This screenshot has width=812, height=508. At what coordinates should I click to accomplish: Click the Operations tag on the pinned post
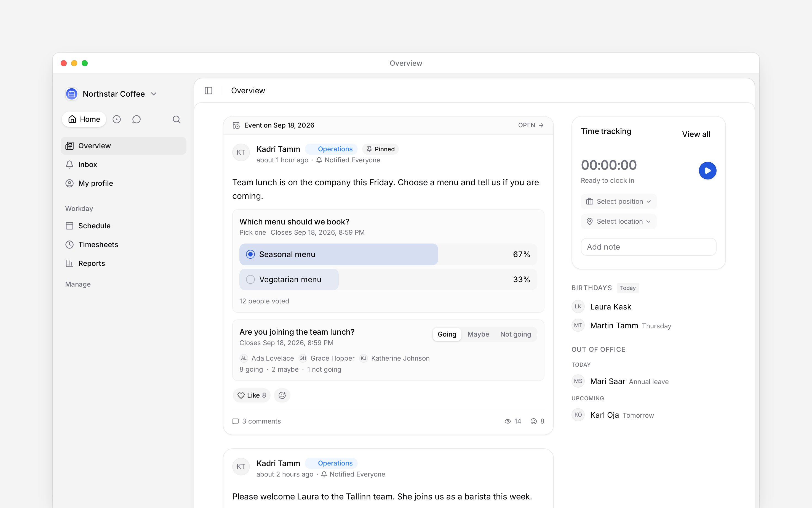click(x=331, y=149)
